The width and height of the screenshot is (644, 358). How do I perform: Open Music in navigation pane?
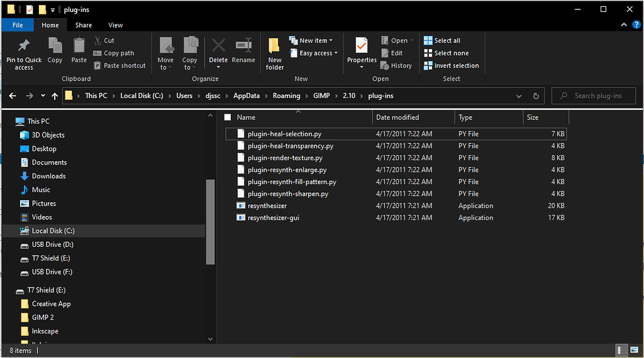pyautogui.click(x=35, y=190)
